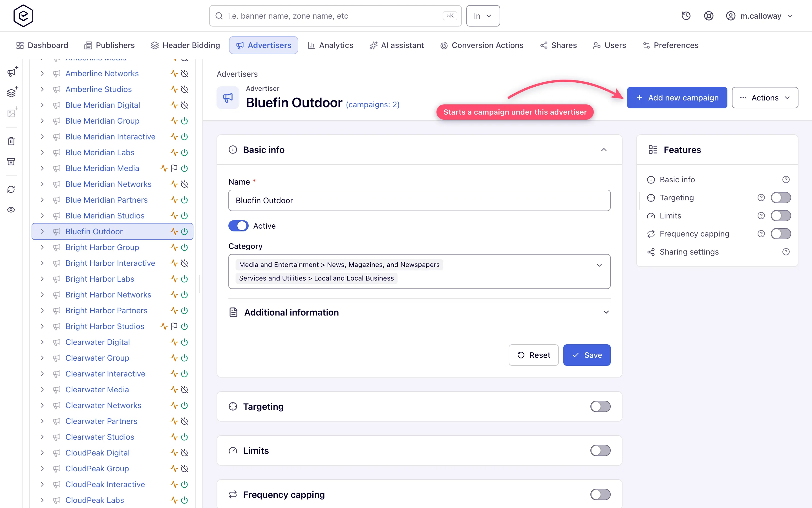Open the Actions dropdown menu
Image resolution: width=812 pixels, height=508 pixels.
(x=765, y=98)
